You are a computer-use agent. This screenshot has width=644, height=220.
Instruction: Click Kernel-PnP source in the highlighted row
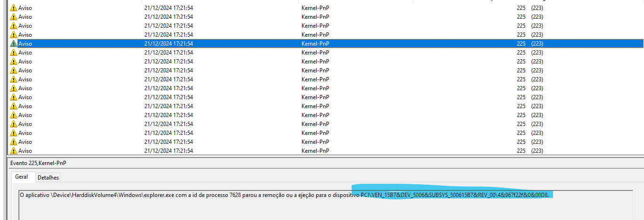pyautogui.click(x=315, y=44)
